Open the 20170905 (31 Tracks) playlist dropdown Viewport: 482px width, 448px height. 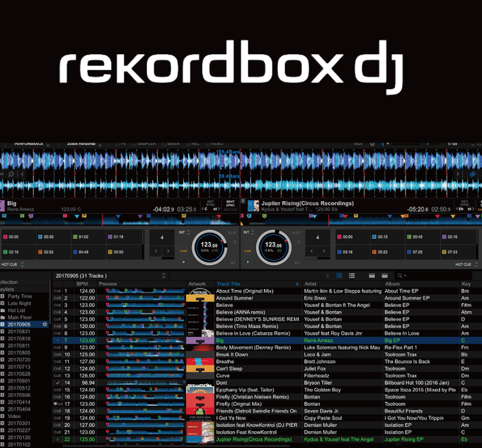111,276
